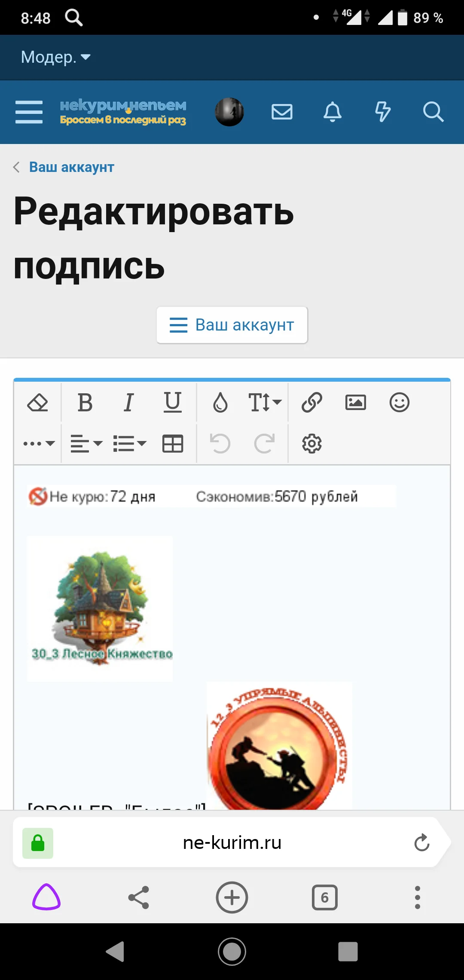464x980 pixels.
Task: Open the smilies picker
Action: pyautogui.click(x=400, y=403)
